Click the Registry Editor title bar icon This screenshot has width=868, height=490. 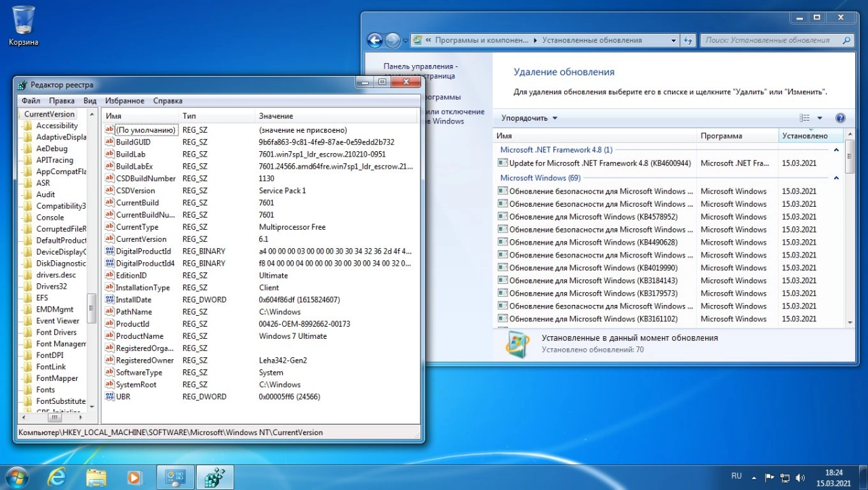pos(22,85)
